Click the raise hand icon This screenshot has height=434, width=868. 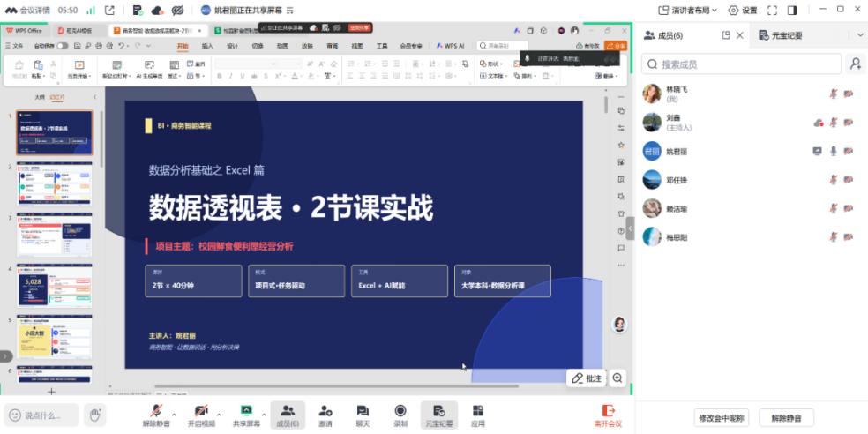pyautogui.click(x=96, y=414)
